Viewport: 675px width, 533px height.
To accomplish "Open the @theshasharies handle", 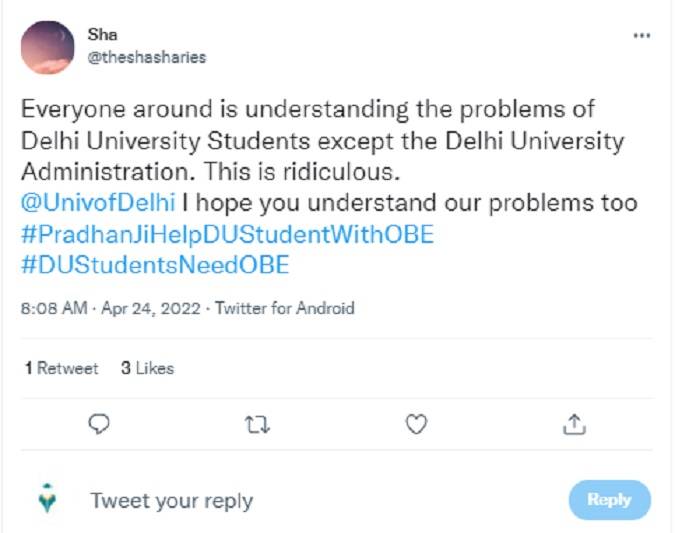I will point(147,57).
